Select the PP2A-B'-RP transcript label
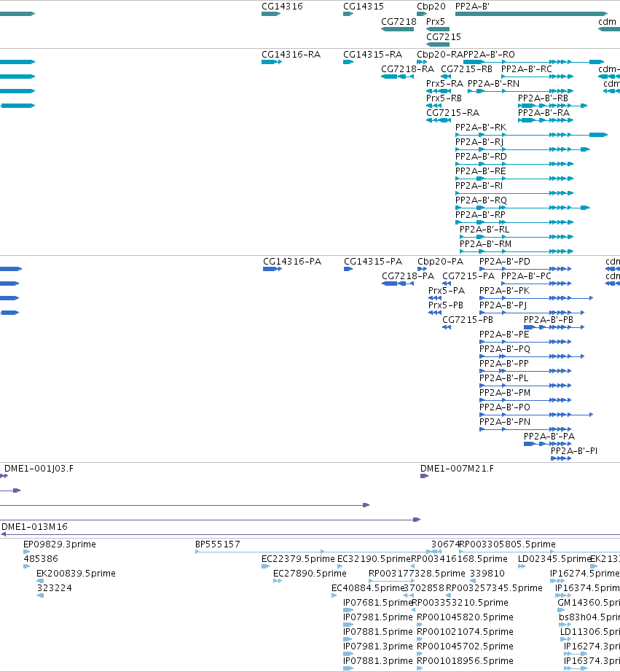 coord(480,215)
